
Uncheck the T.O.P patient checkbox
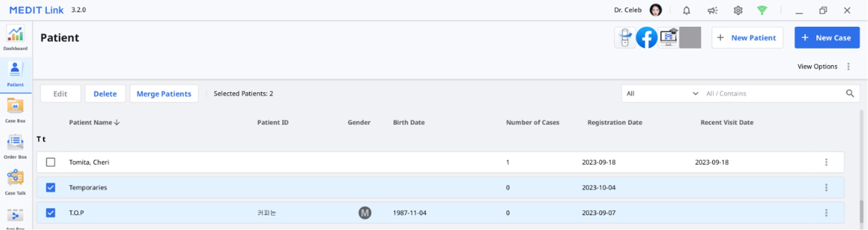point(50,213)
